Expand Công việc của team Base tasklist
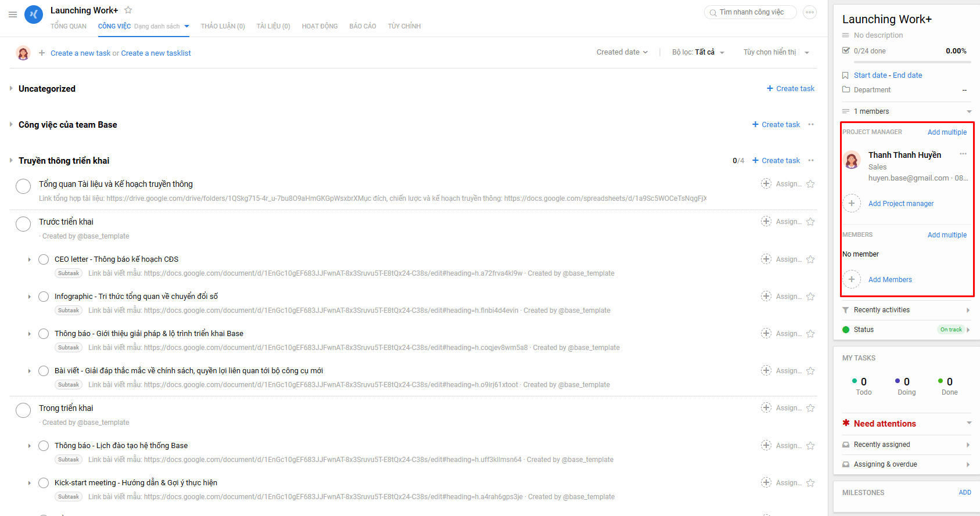This screenshot has height=516, width=980. 11,124
